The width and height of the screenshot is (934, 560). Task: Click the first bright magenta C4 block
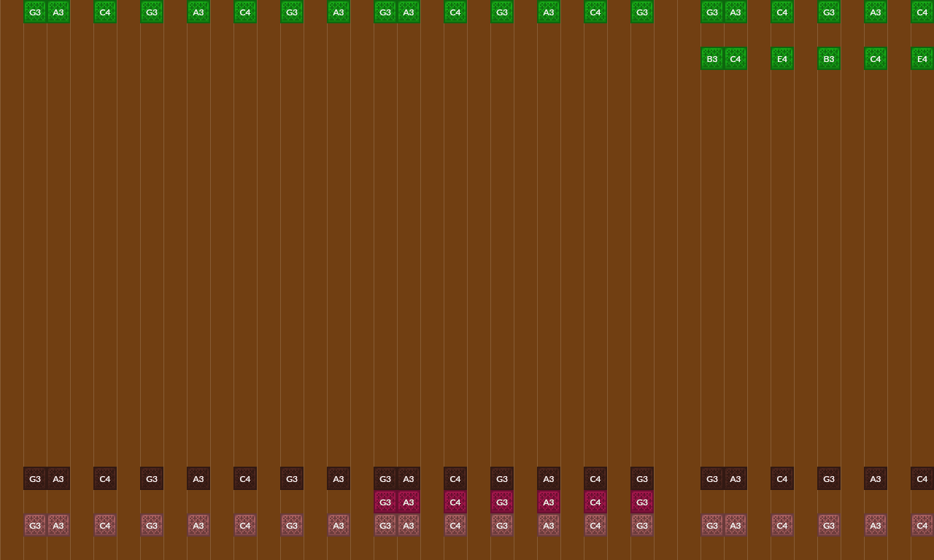click(455, 502)
